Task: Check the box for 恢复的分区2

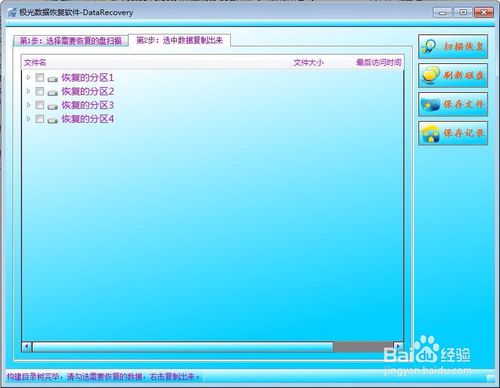Action: (40, 91)
